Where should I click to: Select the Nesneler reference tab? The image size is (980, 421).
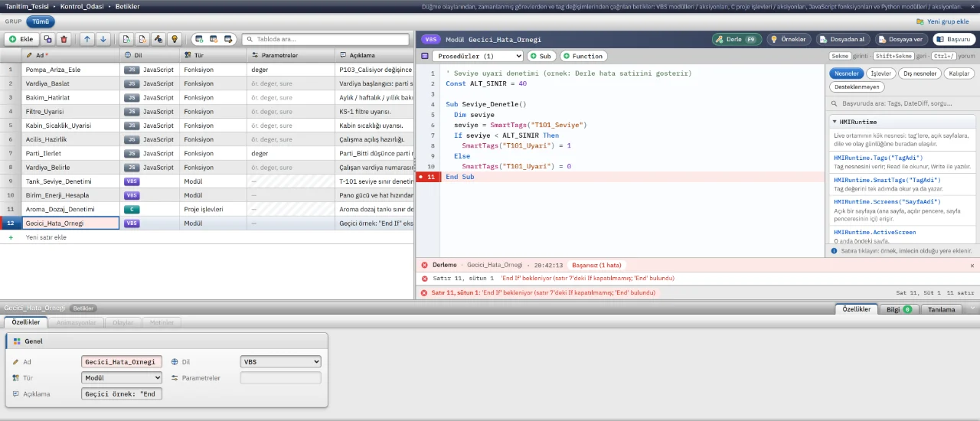pyautogui.click(x=846, y=73)
